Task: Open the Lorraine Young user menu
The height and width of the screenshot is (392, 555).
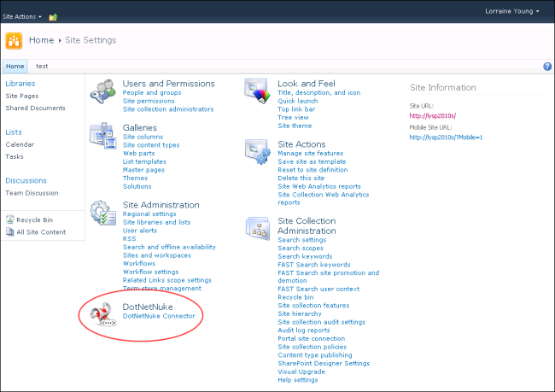Action: tap(512, 11)
